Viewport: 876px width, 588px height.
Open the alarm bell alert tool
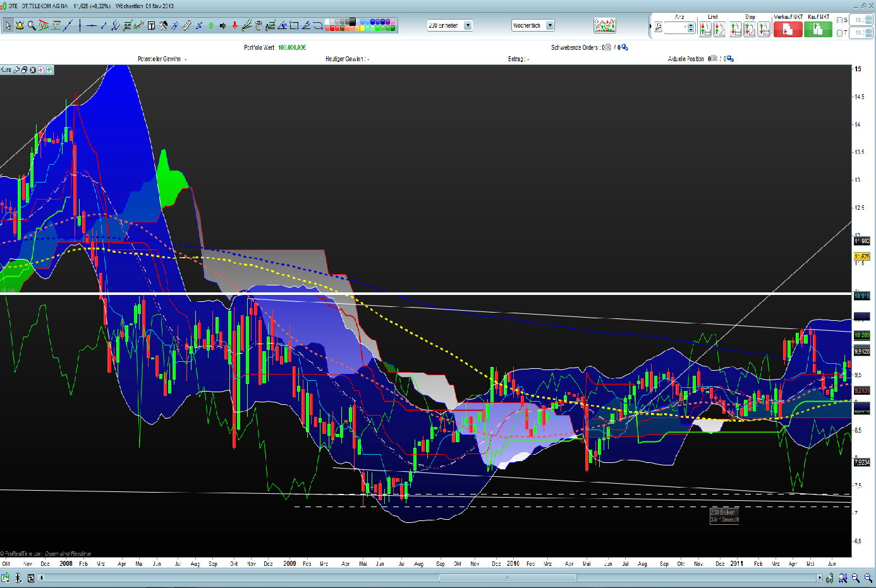(x=20, y=26)
